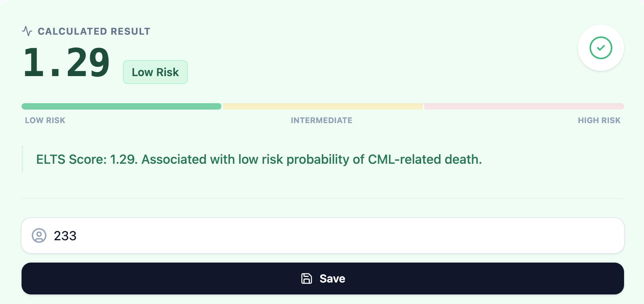Click the pulse icon beside Calculated Result
The image size is (644, 304).
pyautogui.click(x=27, y=31)
